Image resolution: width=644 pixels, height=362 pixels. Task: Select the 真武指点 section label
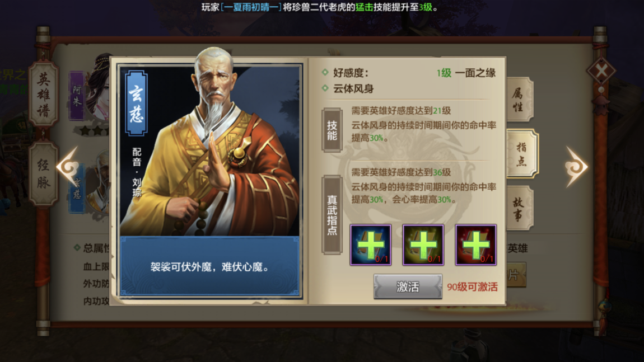point(332,215)
